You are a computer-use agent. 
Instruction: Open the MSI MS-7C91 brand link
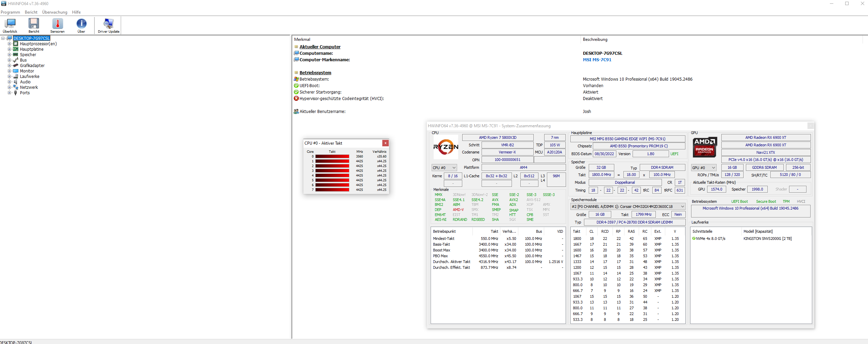(597, 60)
